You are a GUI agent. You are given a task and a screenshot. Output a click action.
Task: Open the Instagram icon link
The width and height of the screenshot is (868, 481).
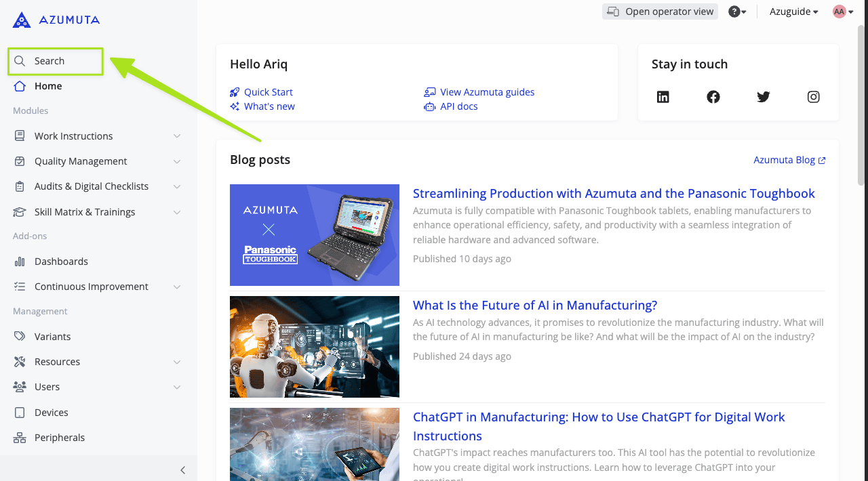click(x=814, y=97)
